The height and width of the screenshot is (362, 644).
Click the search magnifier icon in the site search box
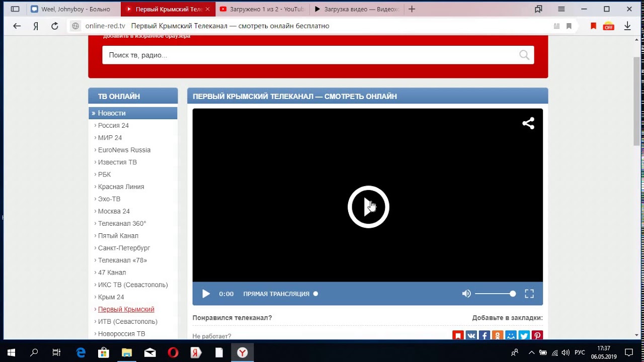[524, 55]
